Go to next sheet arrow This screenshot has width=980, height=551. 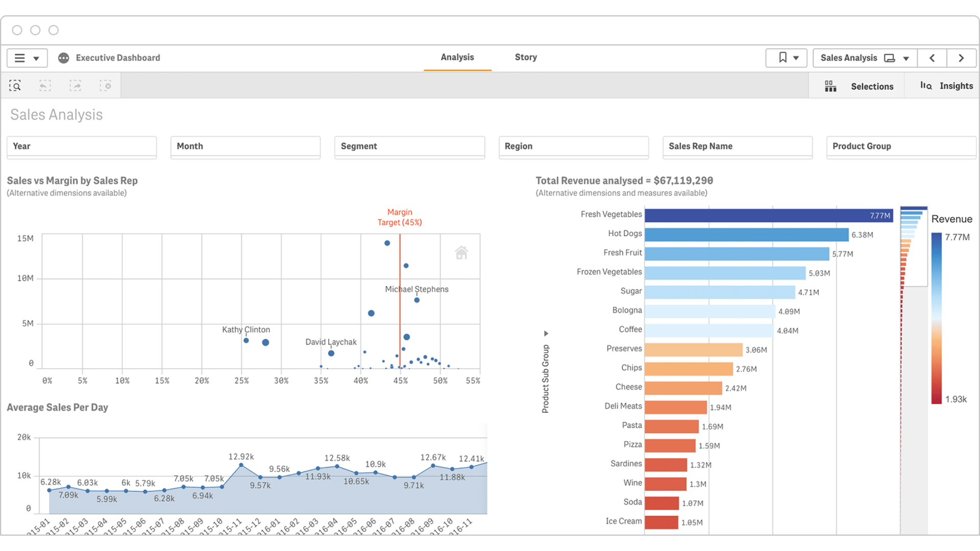click(x=961, y=58)
